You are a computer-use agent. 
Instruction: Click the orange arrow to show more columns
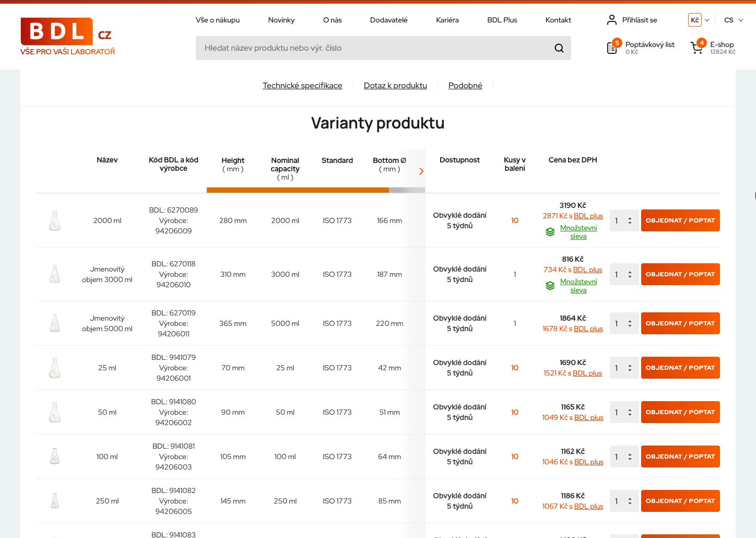coord(421,171)
